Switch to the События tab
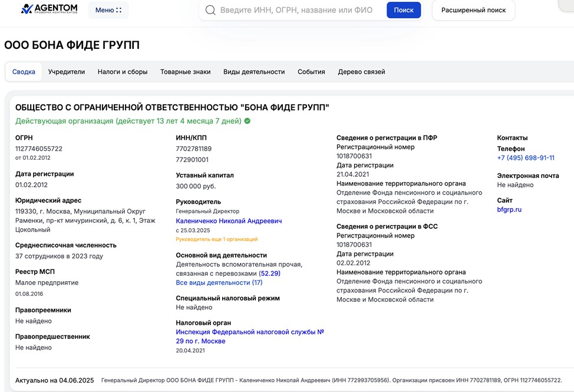The width and height of the screenshot is (574, 392). 311,72
